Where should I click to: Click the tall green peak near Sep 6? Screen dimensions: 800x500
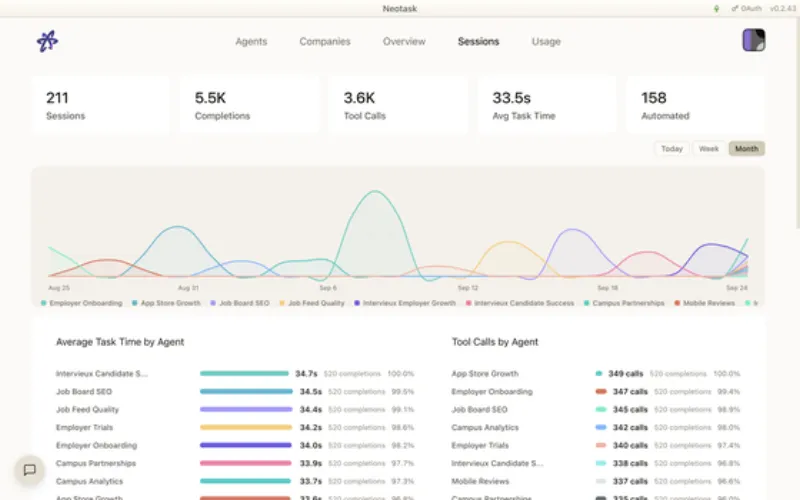point(375,192)
